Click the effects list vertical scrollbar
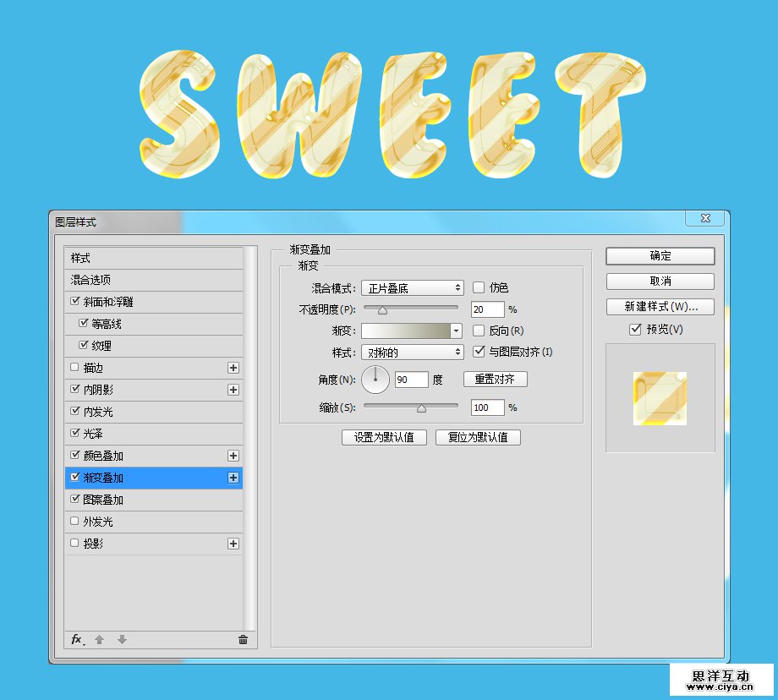Screen dimensions: 778x700 [250, 439]
